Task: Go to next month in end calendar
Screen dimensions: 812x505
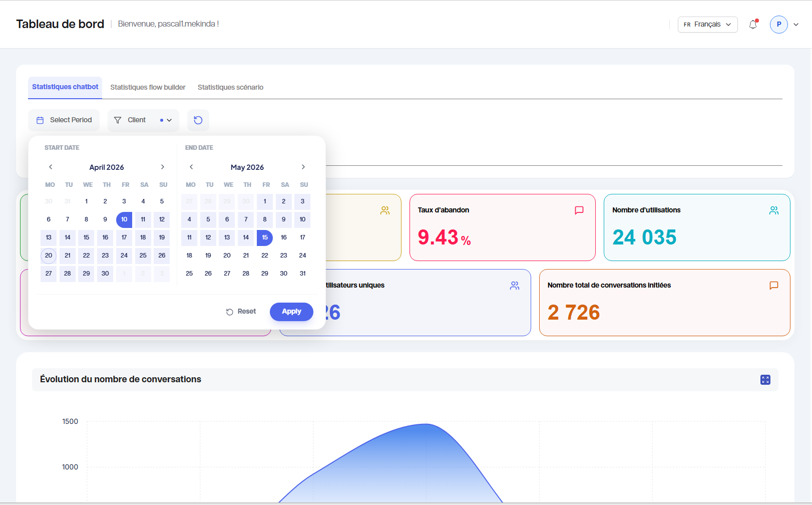Action: [303, 167]
